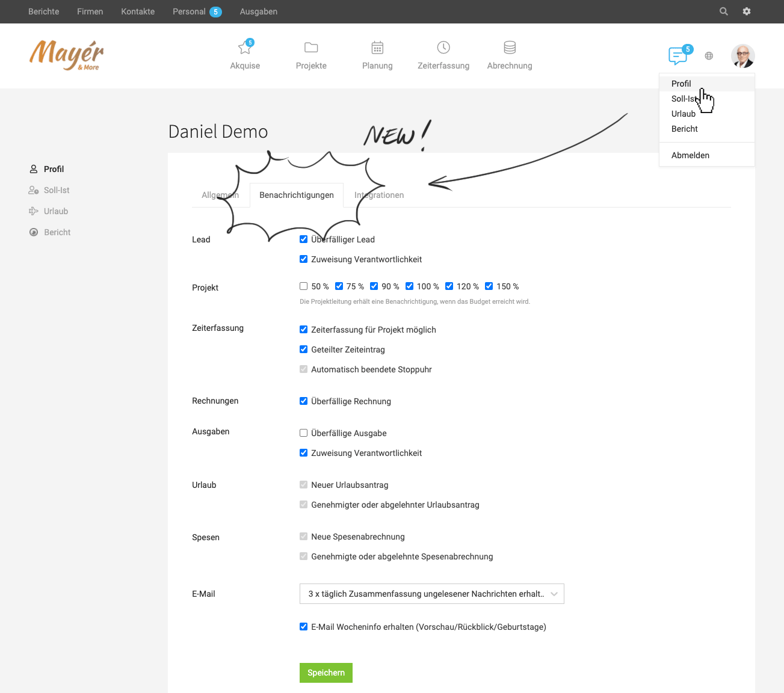Uncheck the 75 % budget checkbox

[339, 286]
